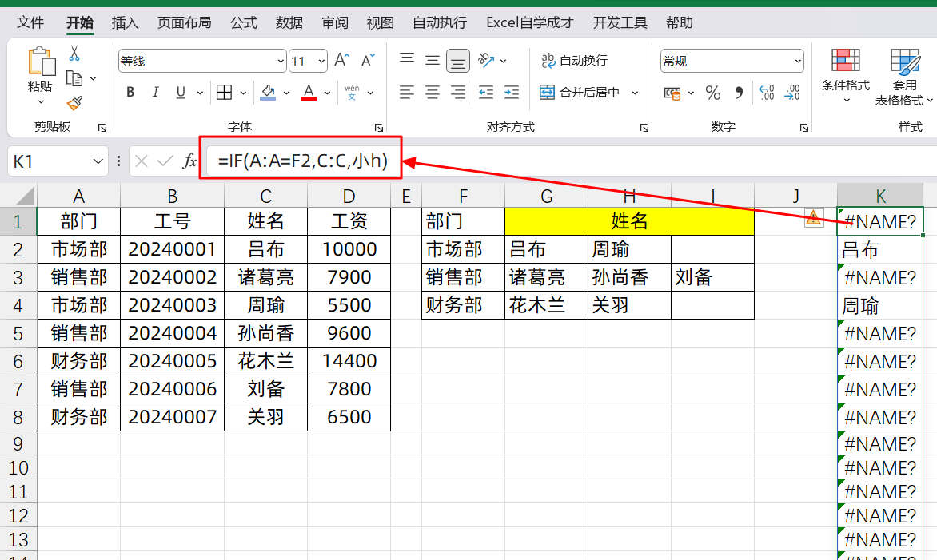Image resolution: width=937 pixels, height=560 pixels.
Task: Click the Insert Function fx icon
Action: [189, 161]
